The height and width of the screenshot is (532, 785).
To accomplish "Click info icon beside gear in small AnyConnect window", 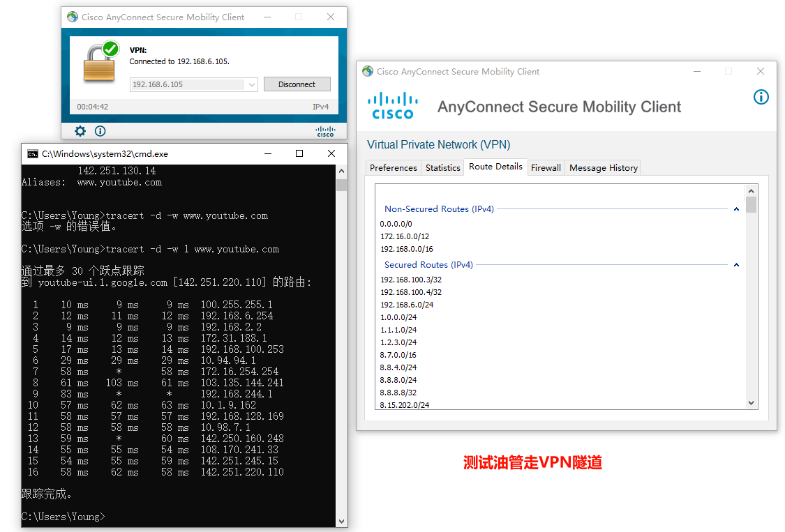I will 100,131.
